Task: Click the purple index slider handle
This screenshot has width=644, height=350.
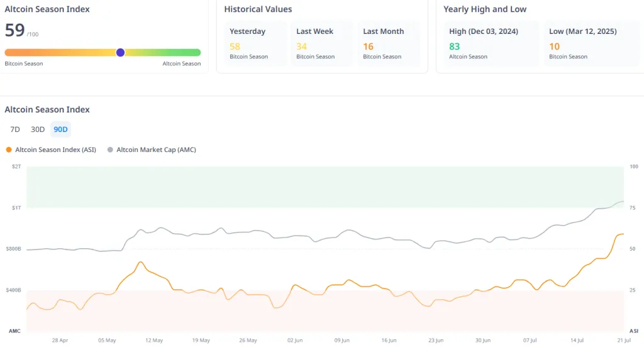Action: (x=120, y=53)
